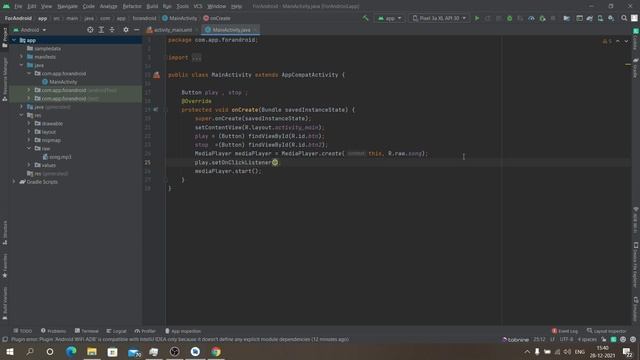640x360 pixels.
Task: Expand the drawable folder
Action: [29, 123]
